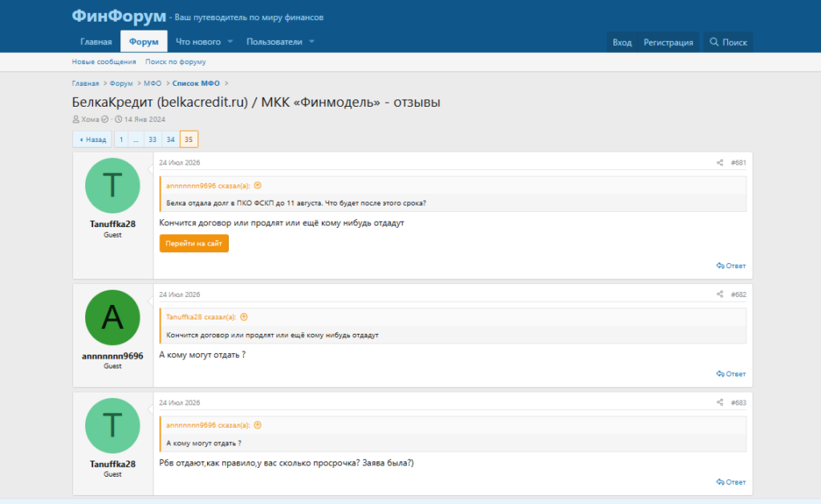Image resolution: width=821 pixels, height=504 pixels.
Task: Jump to the quoted post via arrow in #683
Action: click(x=258, y=425)
